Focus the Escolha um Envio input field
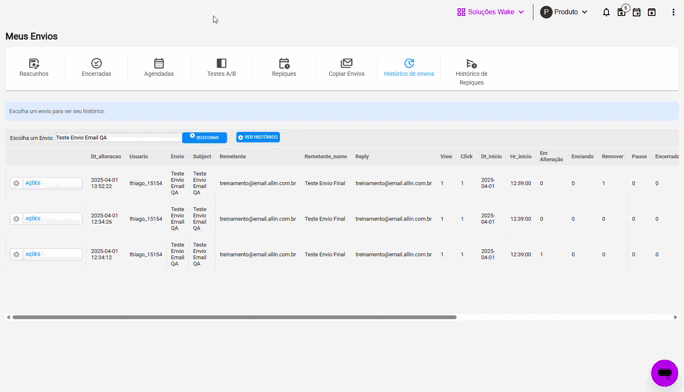Viewport: 684px width, 392px height. click(x=118, y=137)
